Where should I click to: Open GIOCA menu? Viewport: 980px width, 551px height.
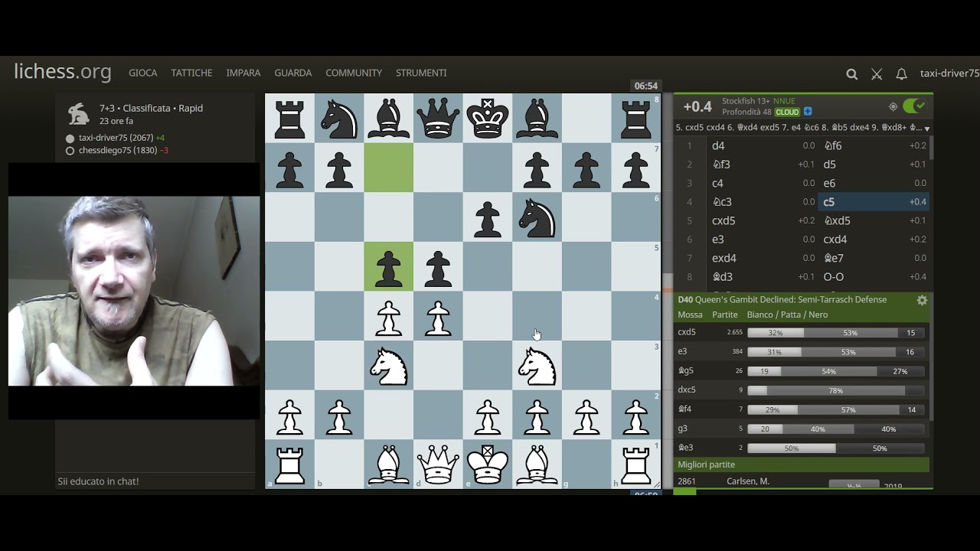142,73
